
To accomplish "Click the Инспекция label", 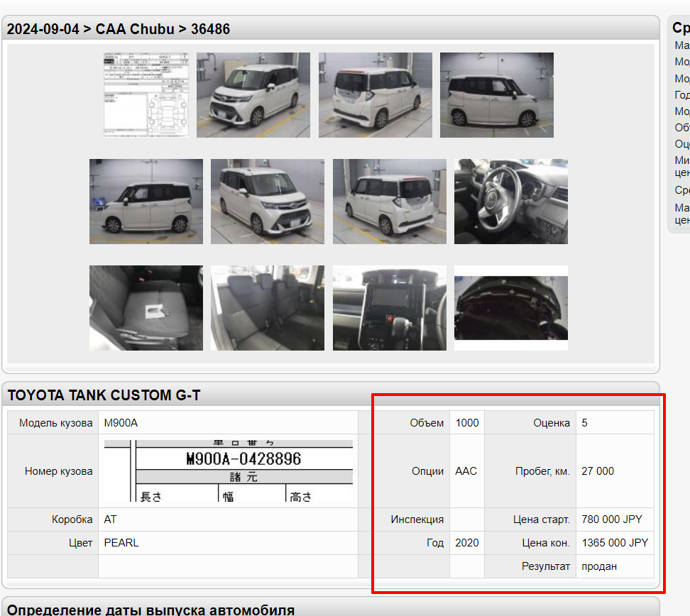I will click(417, 519).
